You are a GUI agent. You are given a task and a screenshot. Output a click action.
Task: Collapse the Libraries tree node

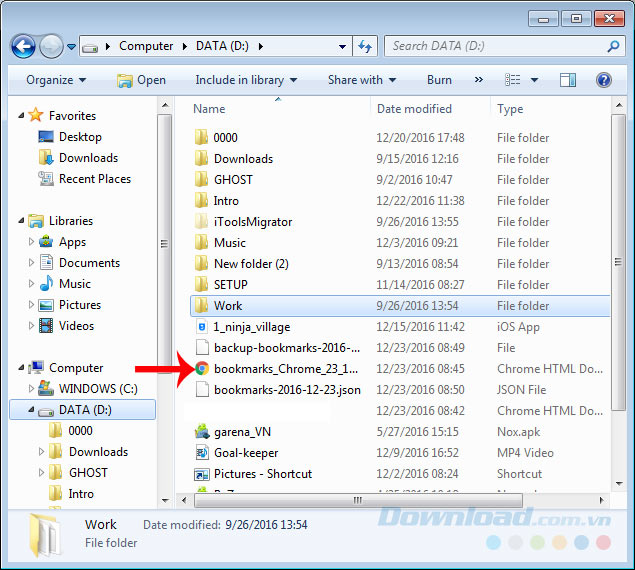coord(21,220)
